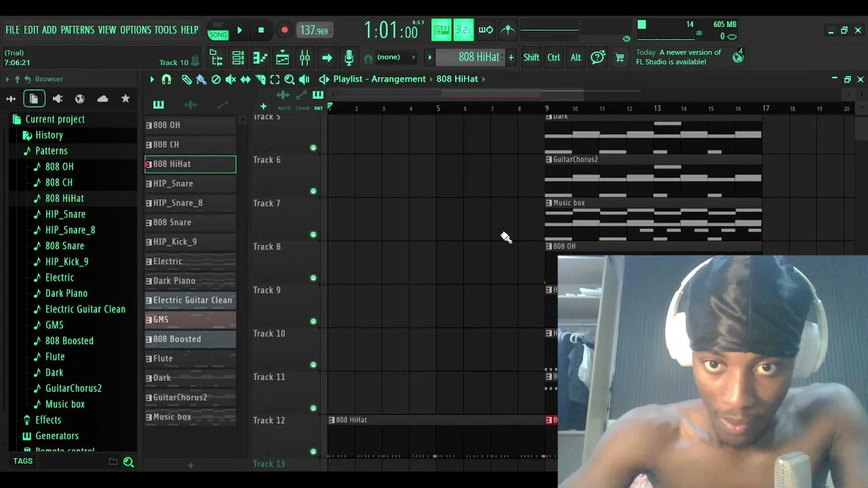
Task: Click the Ctrl modifier button
Action: [x=554, y=58]
